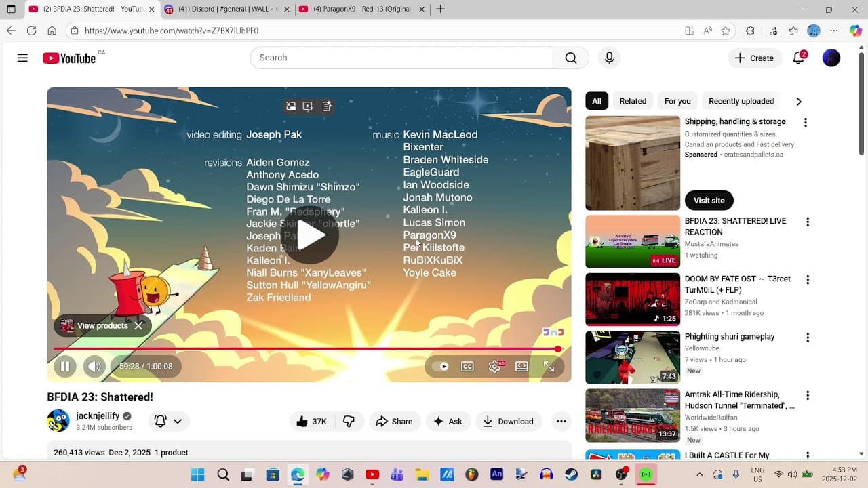The height and width of the screenshot is (488, 868).
Task: Select the All filter chip
Action: click(597, 101)
